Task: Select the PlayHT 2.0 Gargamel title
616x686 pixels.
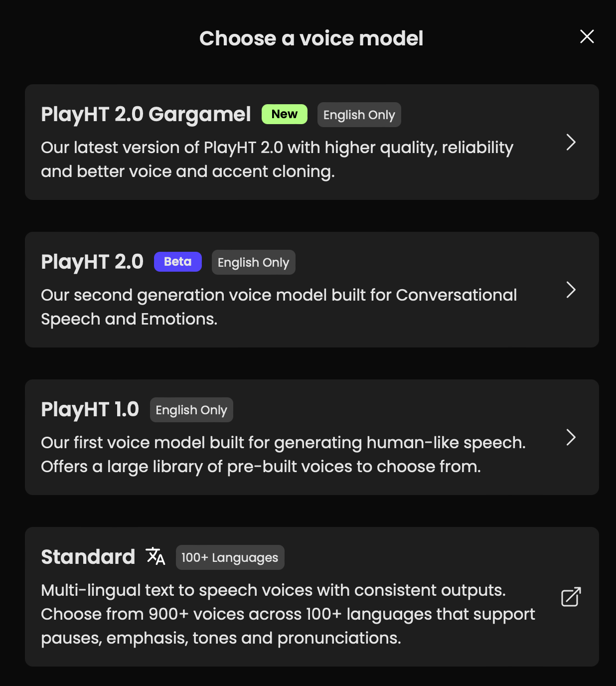Action: pyautogui.click(x=146, y=114)
